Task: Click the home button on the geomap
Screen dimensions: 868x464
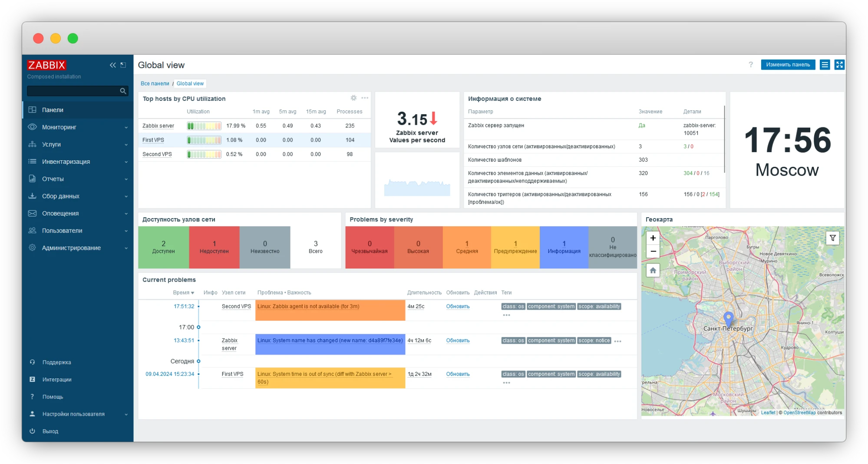Action: (x=652, y=270)
